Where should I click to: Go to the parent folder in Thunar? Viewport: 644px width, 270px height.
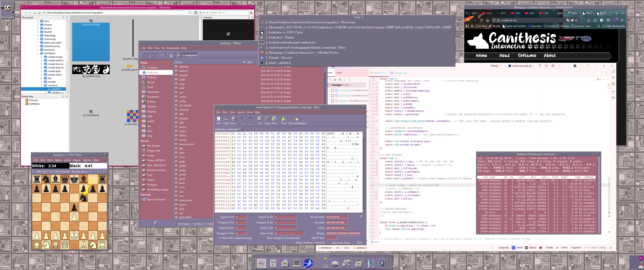click(162, 55)
